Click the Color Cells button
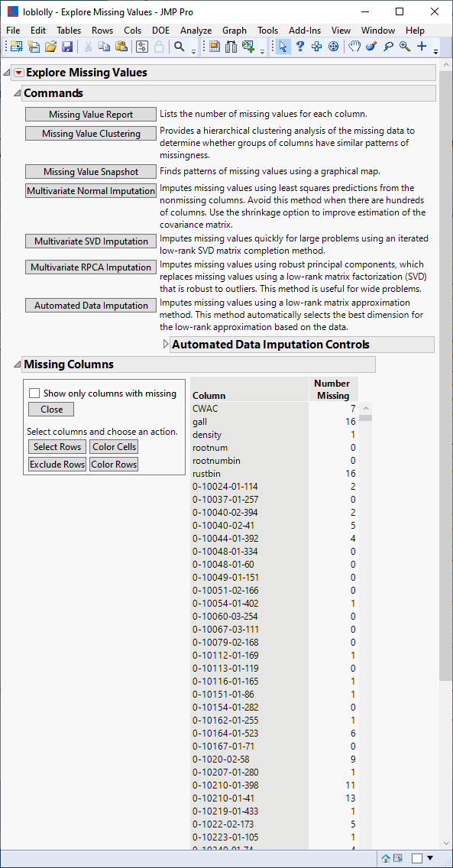 pos(113,446)
